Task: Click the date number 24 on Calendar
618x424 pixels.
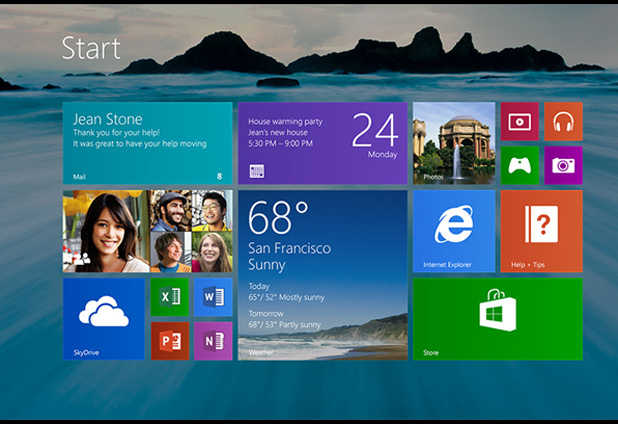Action: coord(375,129)
